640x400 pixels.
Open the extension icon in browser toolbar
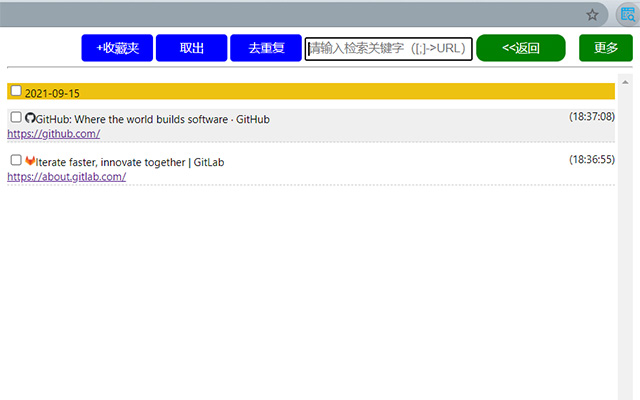(627, 15)
